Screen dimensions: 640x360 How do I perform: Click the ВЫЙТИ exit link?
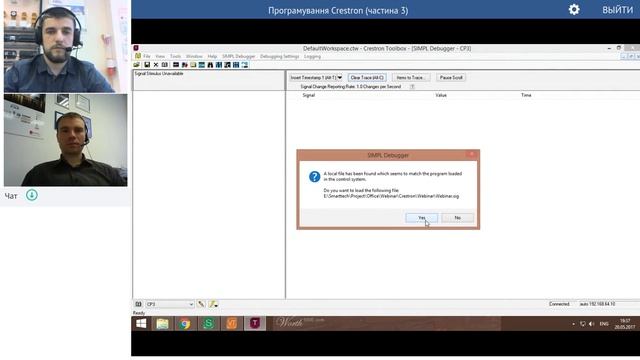pos(618,10)
